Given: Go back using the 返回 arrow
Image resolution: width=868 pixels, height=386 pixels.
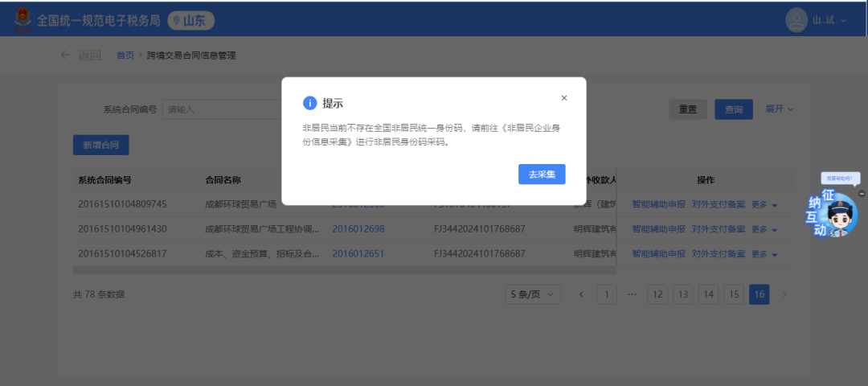Looking at the screenshot, I should 81,55.
